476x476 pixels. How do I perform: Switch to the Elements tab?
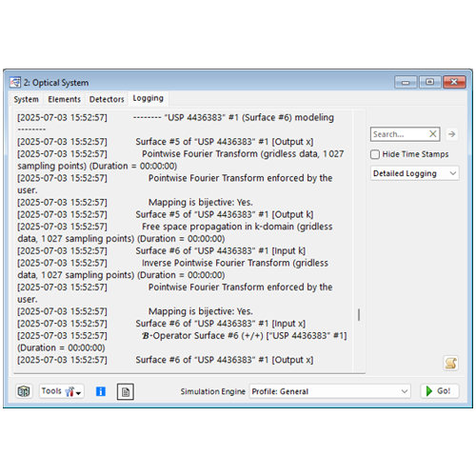(x=65, y=99)
